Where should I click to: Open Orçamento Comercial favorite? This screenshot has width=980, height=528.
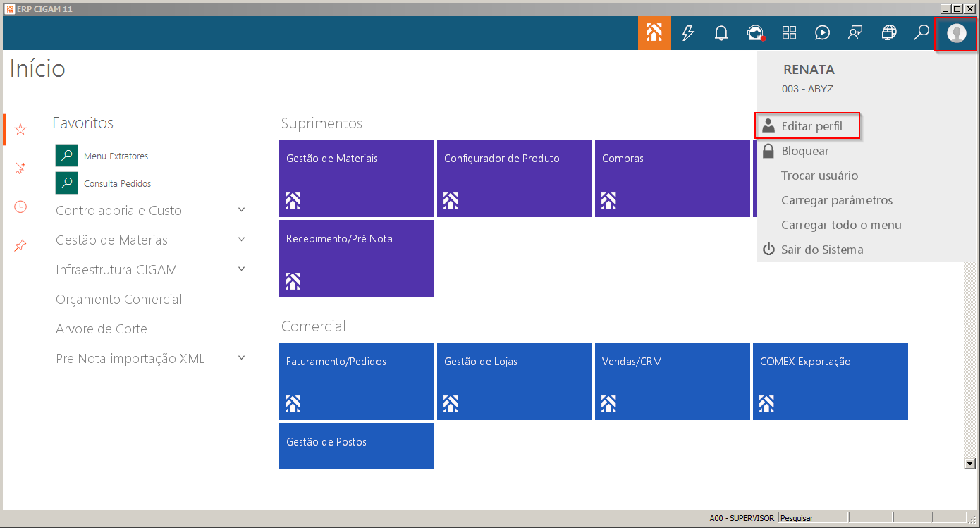point(119,300)
